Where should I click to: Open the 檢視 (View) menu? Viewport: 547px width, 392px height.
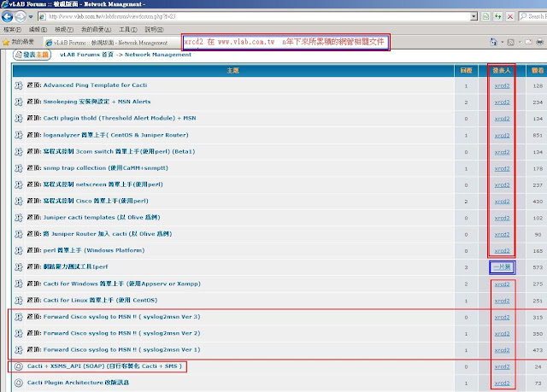[64, 30]
